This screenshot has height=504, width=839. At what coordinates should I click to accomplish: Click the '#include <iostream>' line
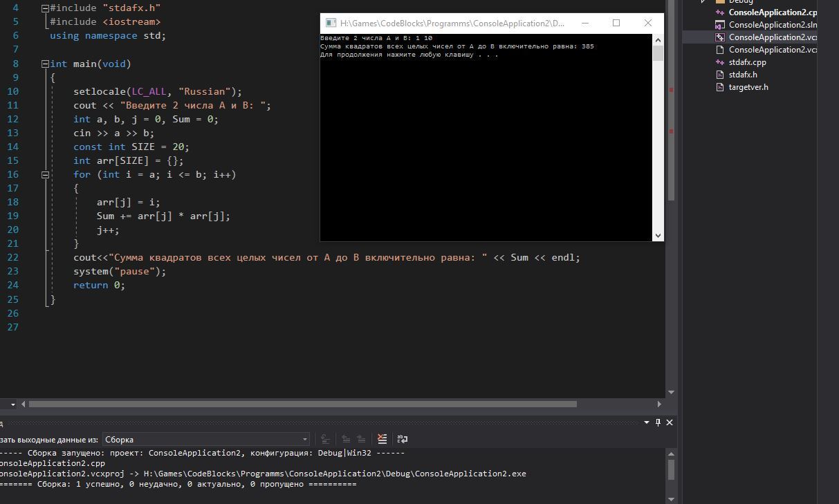[105, 21]
